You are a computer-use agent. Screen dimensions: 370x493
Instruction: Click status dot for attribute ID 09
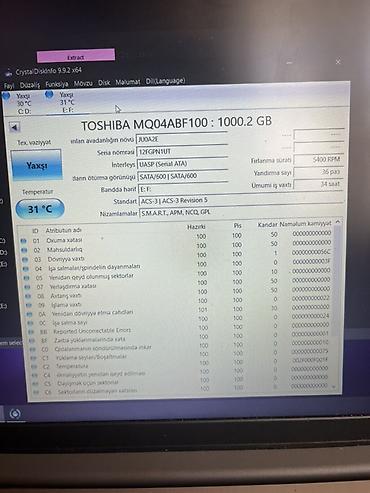pyautogui.click(x=29, y=305)
